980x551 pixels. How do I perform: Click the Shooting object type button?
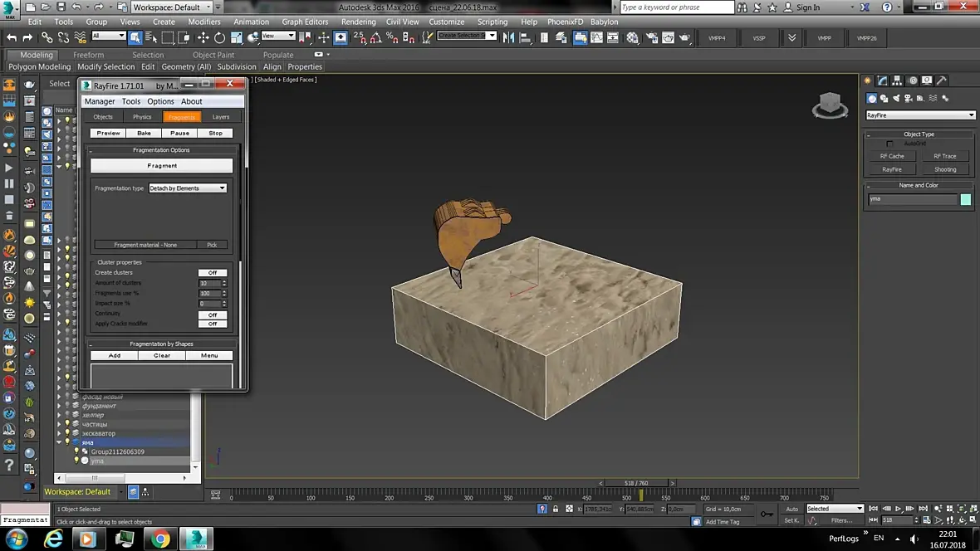tap(945, 169)
